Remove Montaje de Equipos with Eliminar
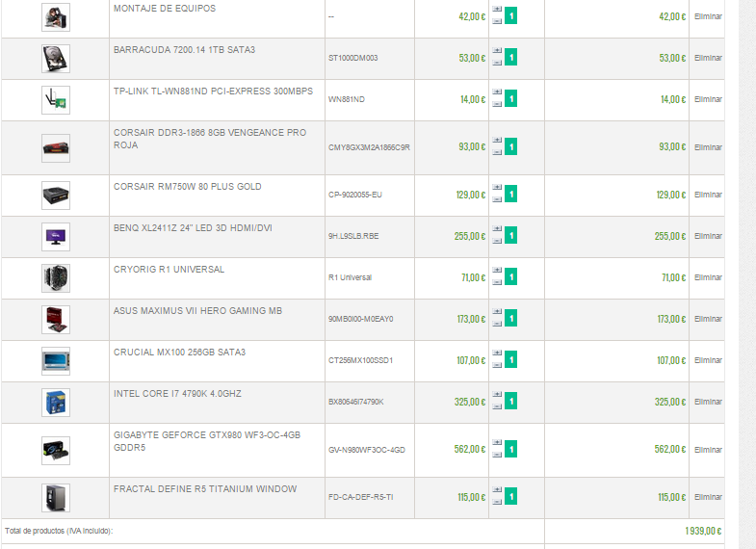Screen dimensions: 756x549 [x=708, y=16]
